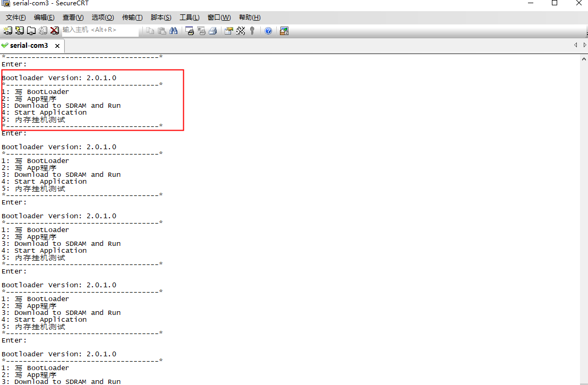Open Public Key assistant key icon
This screenshot has height=385, width=588.
(x=252, y=31)
